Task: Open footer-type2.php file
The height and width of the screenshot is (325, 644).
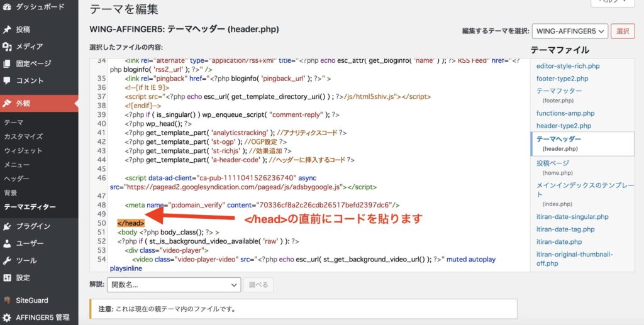Action: 562,79
